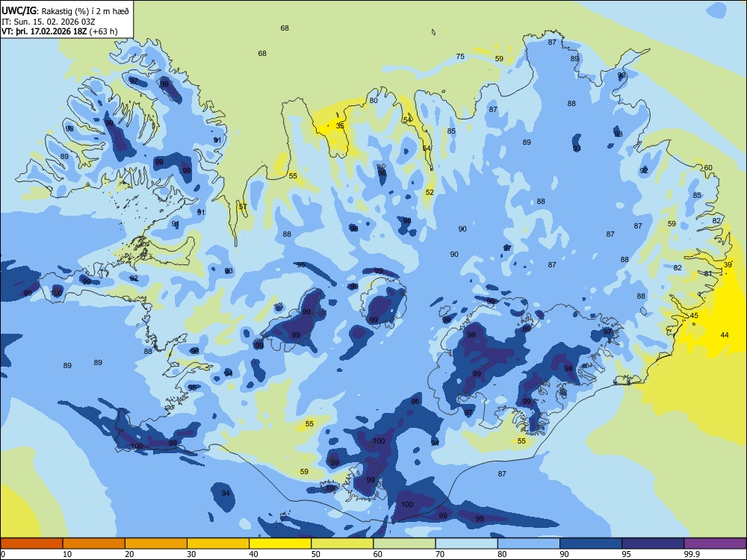Pick the 50–60 yellow-green legend swatch
Screen dimensions: 747x560
point(342,544)
